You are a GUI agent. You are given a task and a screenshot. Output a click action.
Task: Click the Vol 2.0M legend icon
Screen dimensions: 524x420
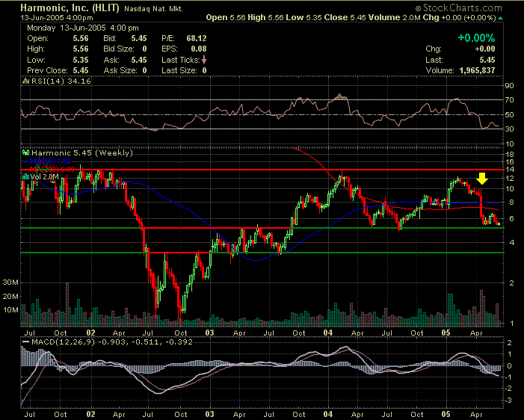pos(25,177)
